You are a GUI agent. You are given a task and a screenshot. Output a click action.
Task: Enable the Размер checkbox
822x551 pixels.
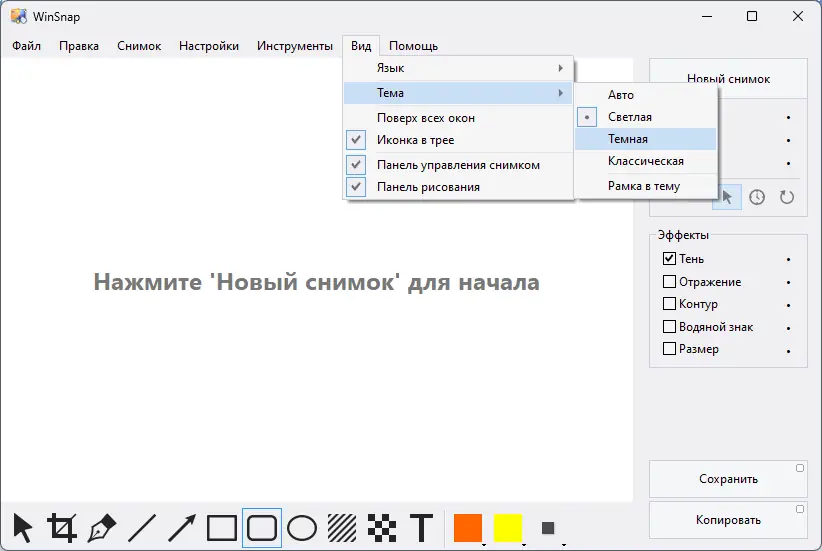pos(669,349)
